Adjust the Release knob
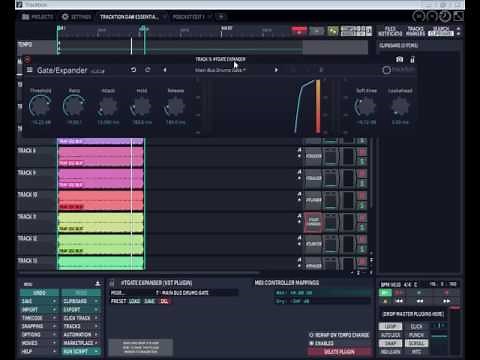Screen dimensions: 480x360 tap(175, 106)
